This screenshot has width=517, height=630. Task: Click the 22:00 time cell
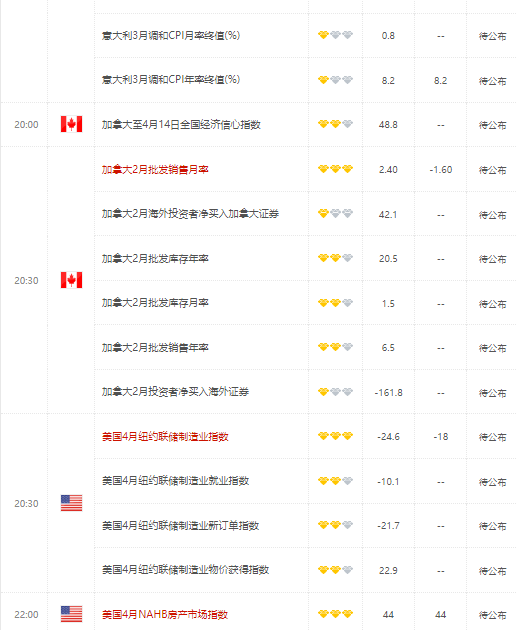tap(27, 614)
